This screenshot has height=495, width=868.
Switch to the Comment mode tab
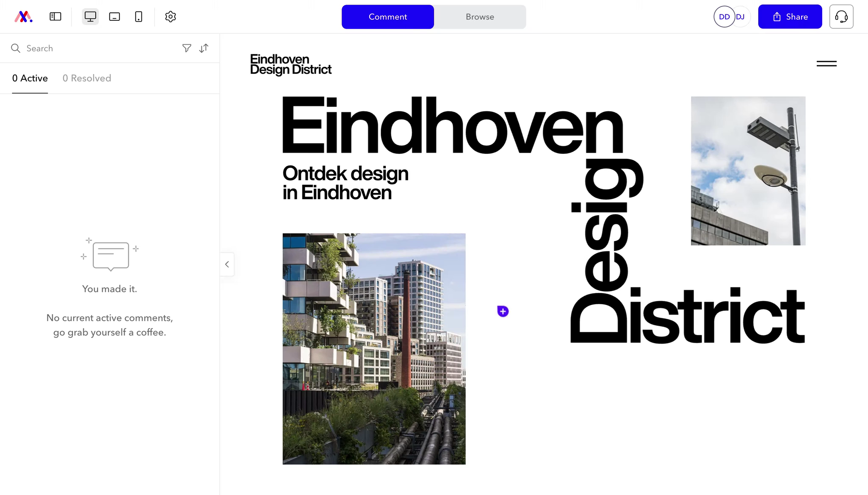387,16
